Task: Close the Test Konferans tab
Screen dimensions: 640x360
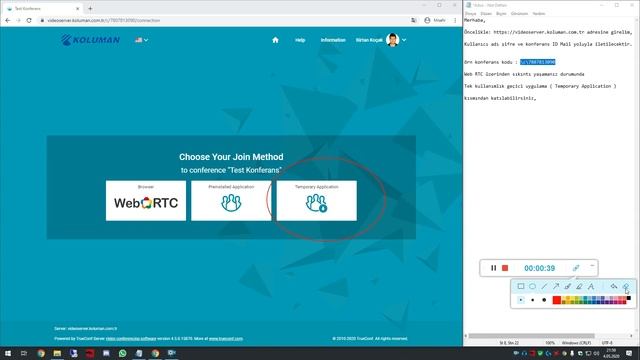Action: pyautogui.click(x=78, y=9)
